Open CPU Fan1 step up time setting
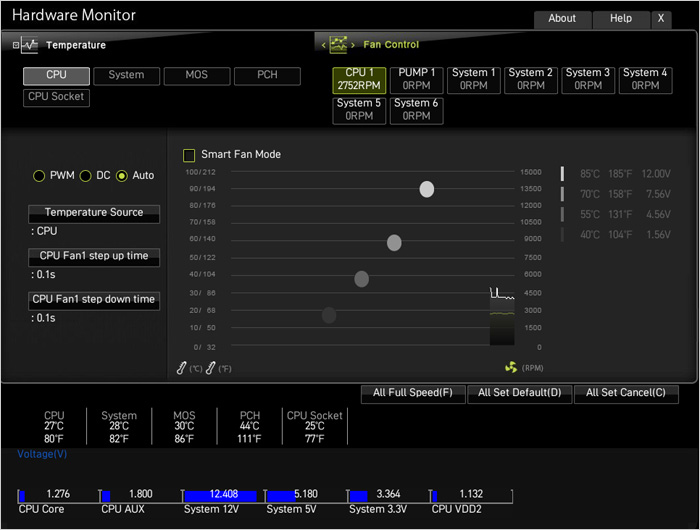Screen dimensions: 700x530 click(94, 256)
